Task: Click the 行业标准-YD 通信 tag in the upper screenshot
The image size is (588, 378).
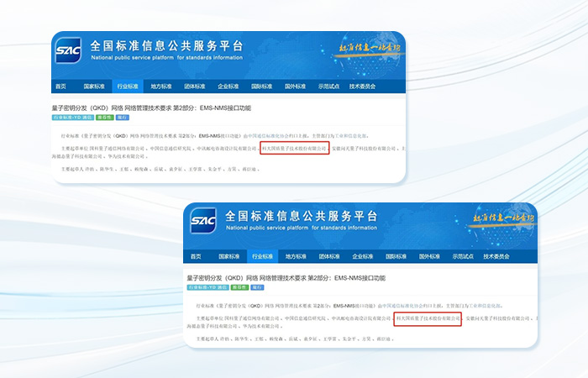Action: 73,118
